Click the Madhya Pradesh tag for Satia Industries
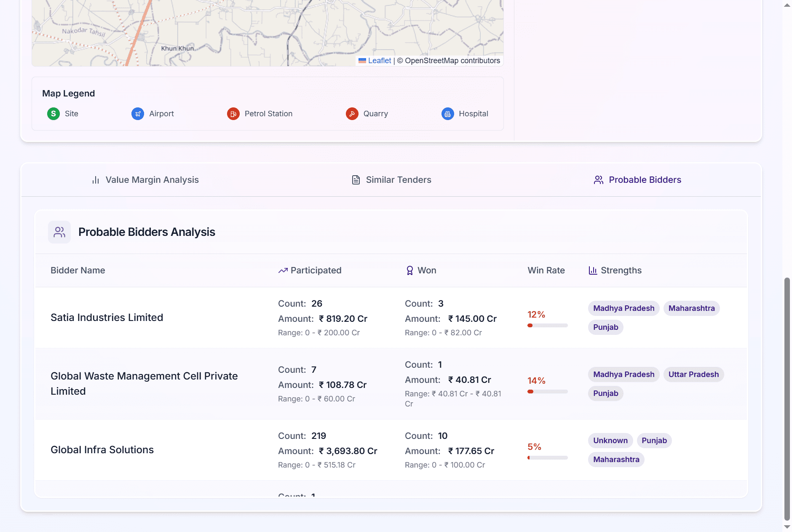Screen dimensions: 792x532 point(624,308)
